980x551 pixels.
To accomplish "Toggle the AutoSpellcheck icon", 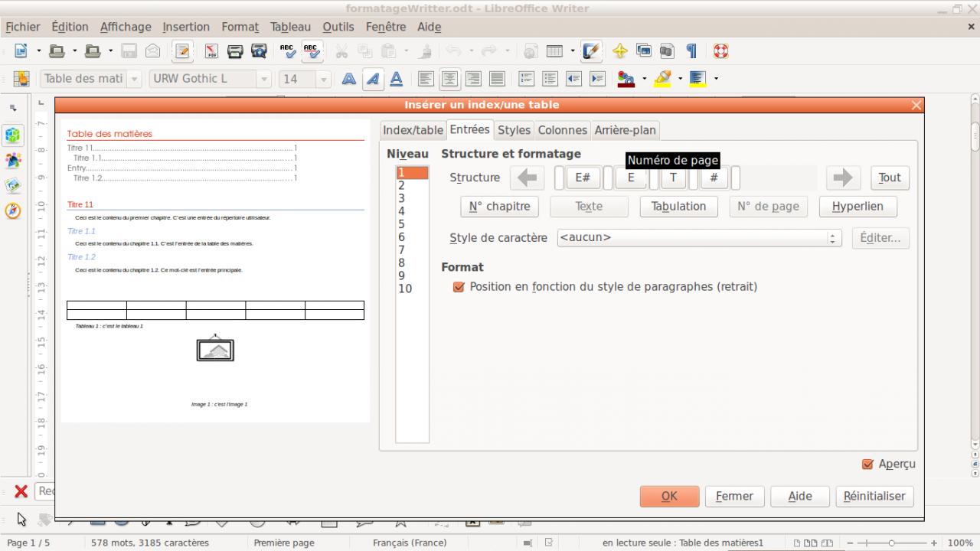I will [311, 51].
